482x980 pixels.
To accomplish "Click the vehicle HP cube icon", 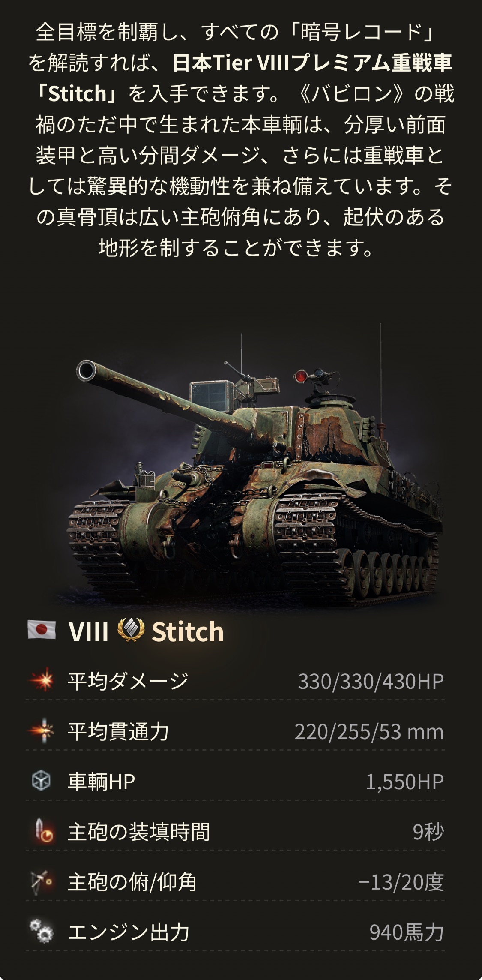I will (x=42, y=781).
